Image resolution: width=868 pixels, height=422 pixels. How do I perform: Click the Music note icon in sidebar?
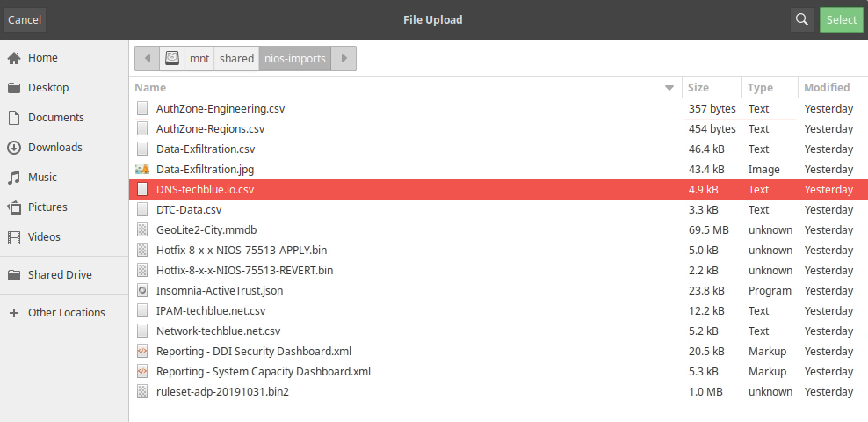click(14, 178)
